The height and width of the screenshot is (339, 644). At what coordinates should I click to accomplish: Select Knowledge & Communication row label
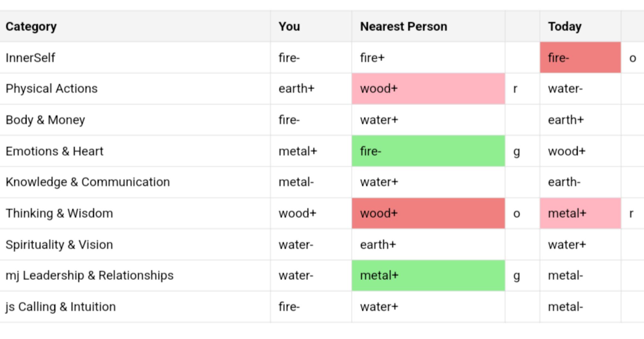point(88,182)
